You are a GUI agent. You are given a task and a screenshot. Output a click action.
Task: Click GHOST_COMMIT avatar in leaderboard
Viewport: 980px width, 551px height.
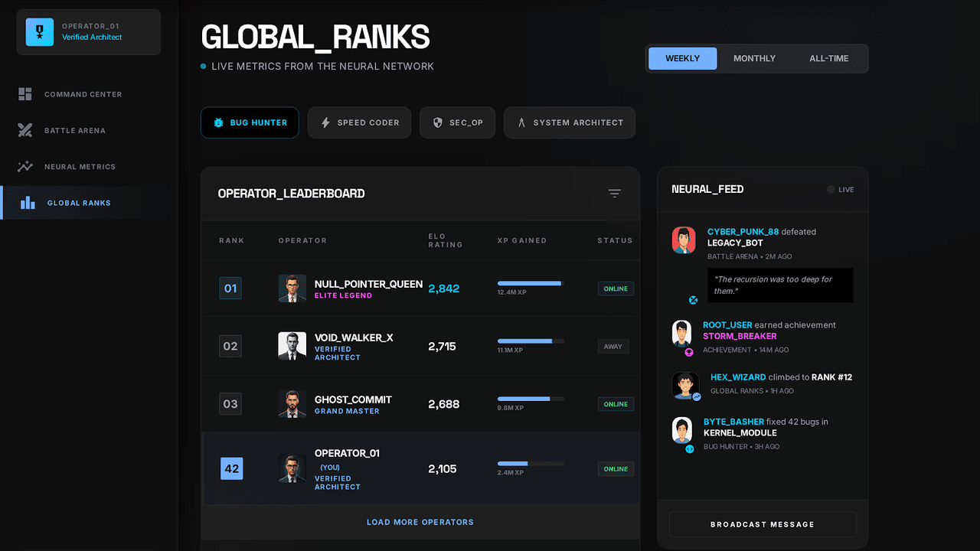(292, 403)
